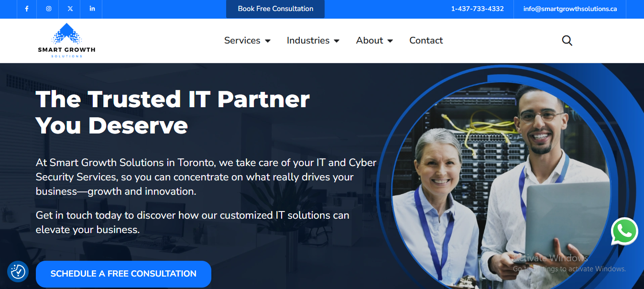The width and height of the screenshot is (644, 289).
Task: Open the cookie consent badge icon
Action: click(x=18, y=271)
